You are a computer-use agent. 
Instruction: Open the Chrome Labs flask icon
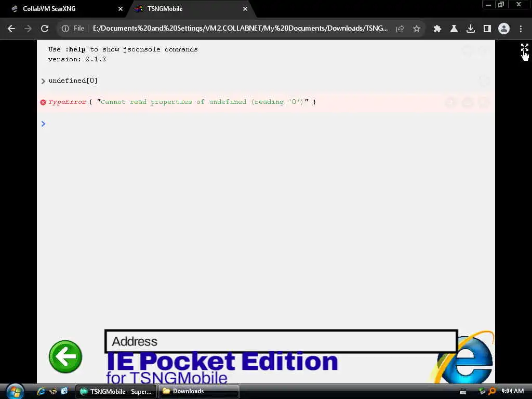454,29
